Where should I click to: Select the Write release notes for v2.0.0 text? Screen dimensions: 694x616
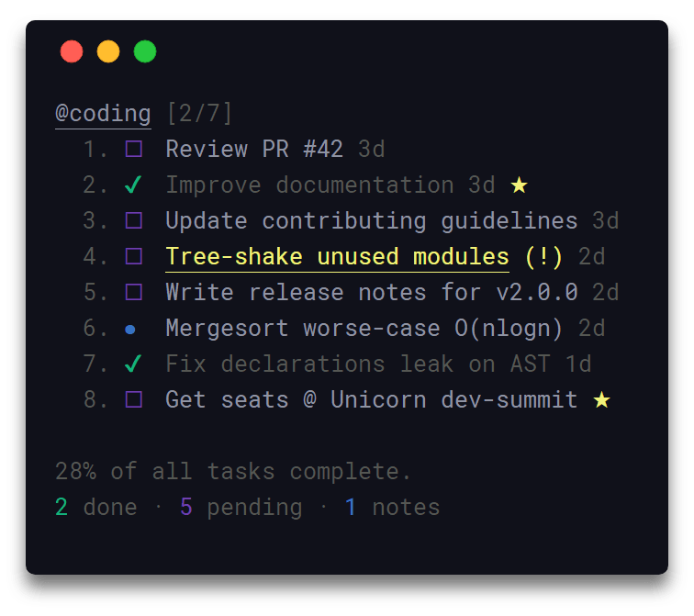pyautogui.click(x=372, y=293)
